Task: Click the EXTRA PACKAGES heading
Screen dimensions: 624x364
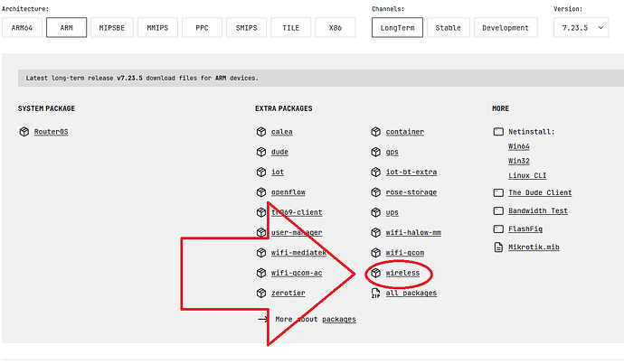Action: click(284, 108)
